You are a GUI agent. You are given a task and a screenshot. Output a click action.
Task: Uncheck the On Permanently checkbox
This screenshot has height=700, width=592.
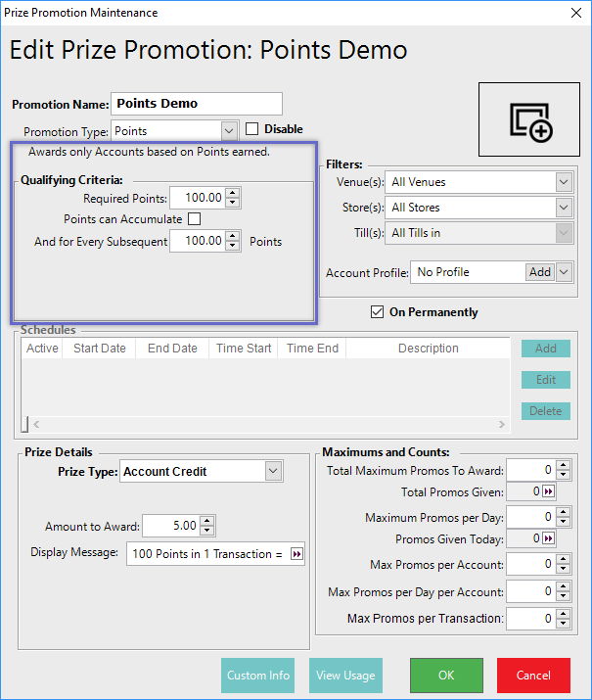click(378, 312)
